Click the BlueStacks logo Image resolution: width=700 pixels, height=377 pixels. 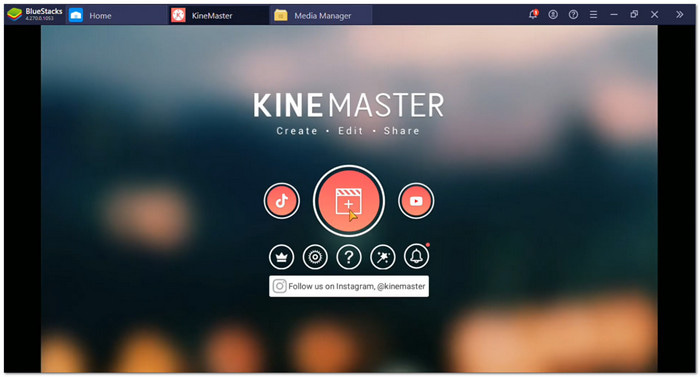[15, 15]
